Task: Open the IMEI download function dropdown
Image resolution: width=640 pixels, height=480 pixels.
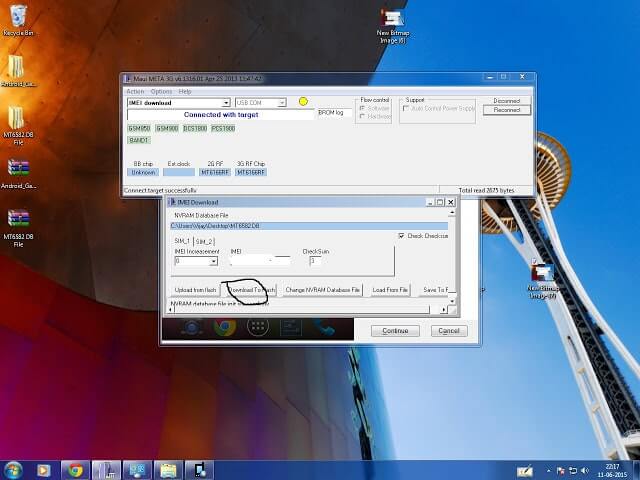Action: (226, 103)
